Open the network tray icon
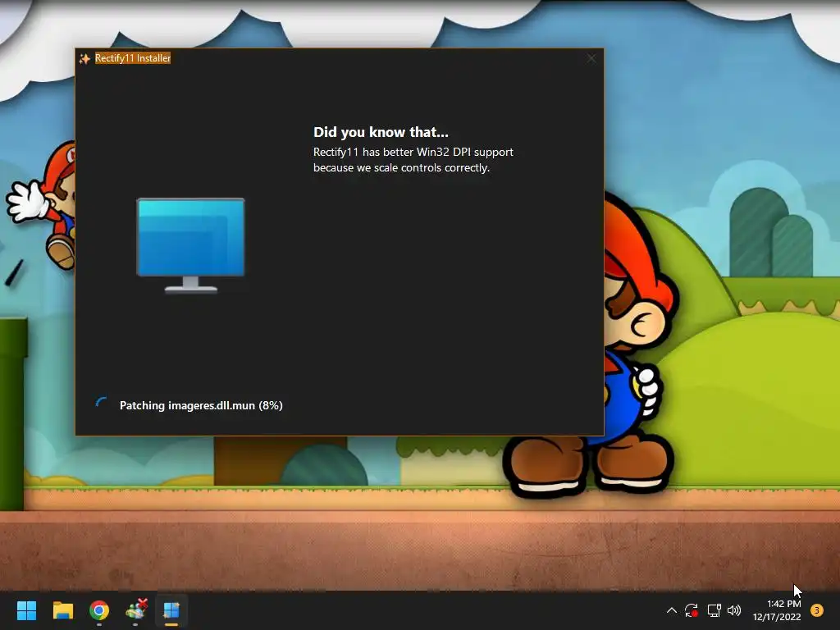The height and width of the screenshot is (630, 840). tap(714, 610)
